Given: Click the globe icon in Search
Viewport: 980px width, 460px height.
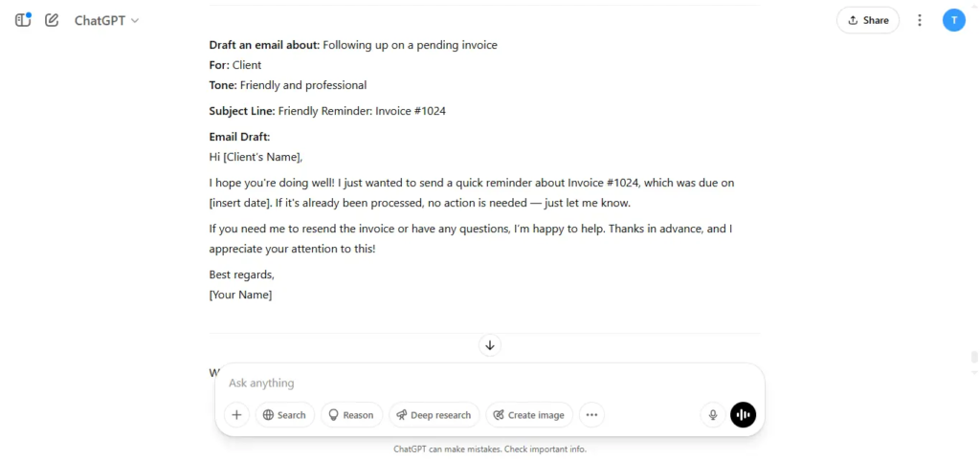Looking at the screenshot, I should pyautogui.click(x=269, y=415).
